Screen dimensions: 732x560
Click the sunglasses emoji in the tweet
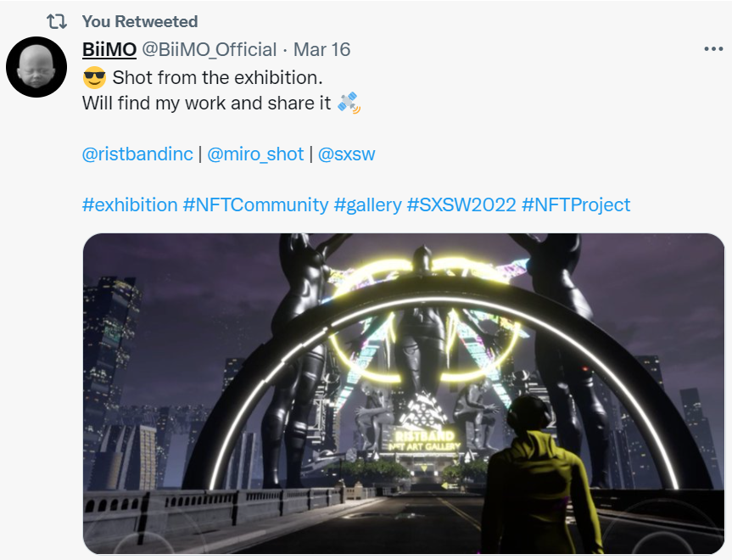click(x=94, y=77)
